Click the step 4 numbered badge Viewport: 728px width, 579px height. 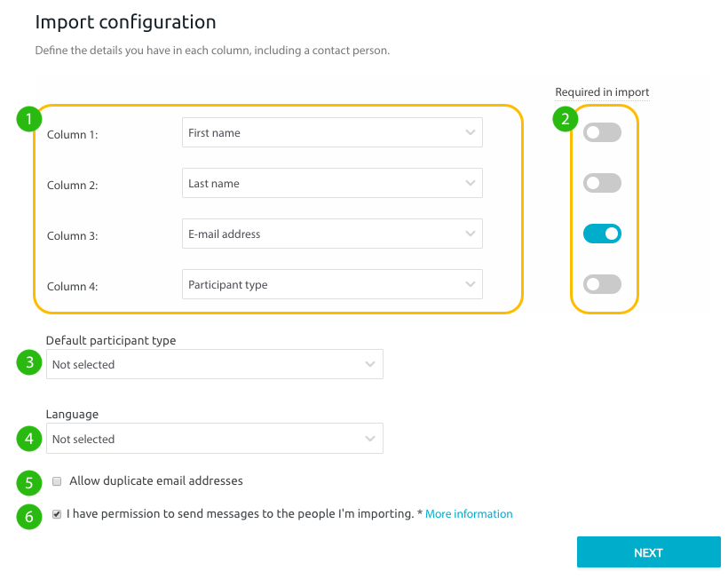28,438
